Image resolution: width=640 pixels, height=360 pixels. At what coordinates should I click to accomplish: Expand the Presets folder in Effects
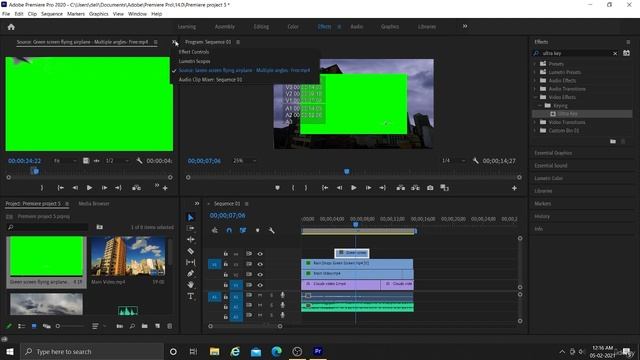(x=535, y=64)
